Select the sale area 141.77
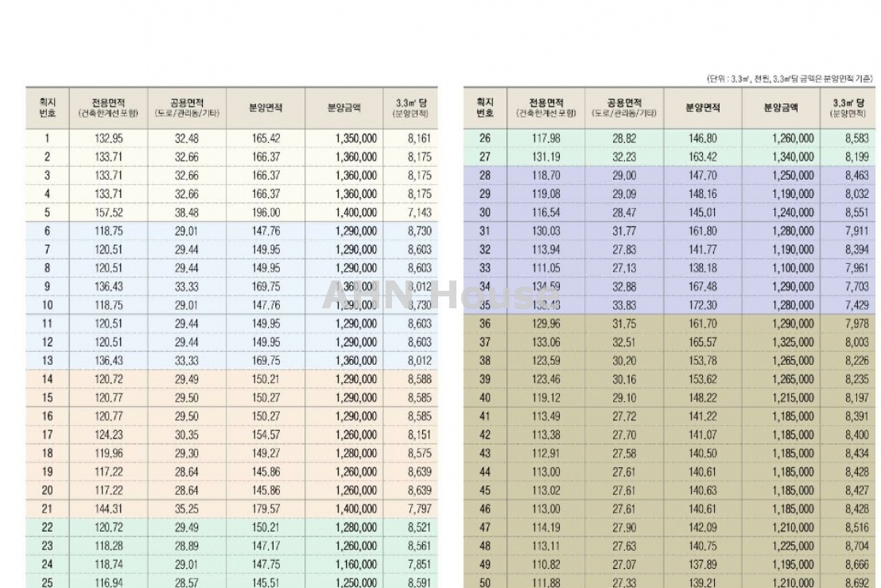This screenshot has height=588, width=881. tap(703, 250)
